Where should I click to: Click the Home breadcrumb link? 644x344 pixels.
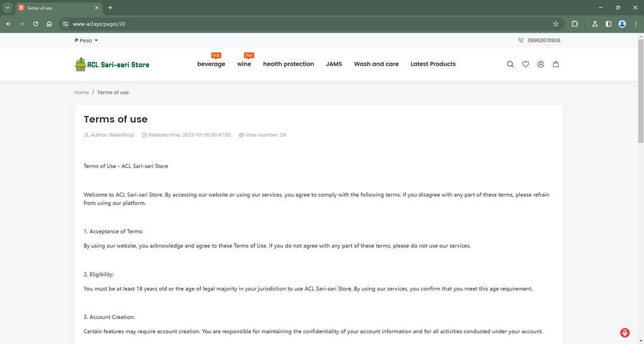81,92
